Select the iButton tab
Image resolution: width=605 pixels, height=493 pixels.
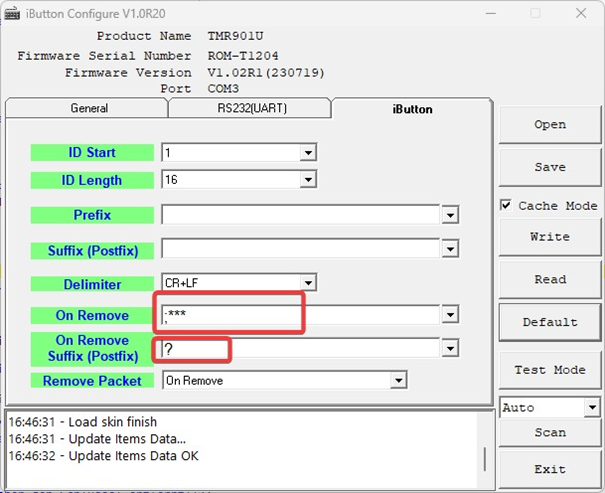point(412,109)
